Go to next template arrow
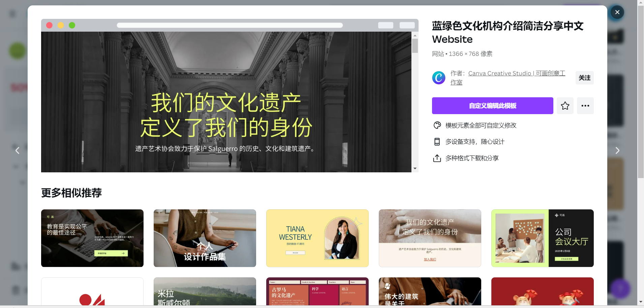Image resolution: width=644 pixels, height=308 pixels. click(617, 150)
